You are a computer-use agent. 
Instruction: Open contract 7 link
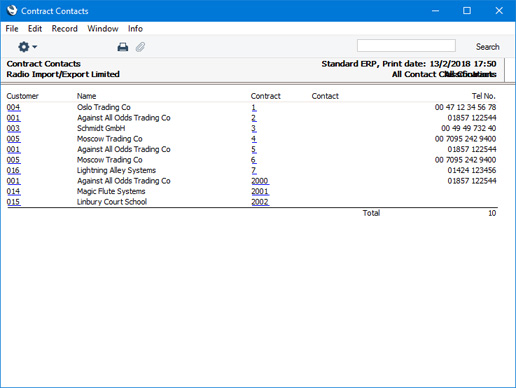[x=254, y=170]
